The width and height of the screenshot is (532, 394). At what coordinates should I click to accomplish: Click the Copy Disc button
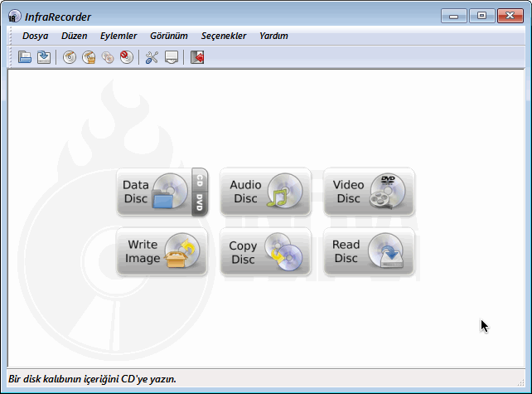[266, 251]
